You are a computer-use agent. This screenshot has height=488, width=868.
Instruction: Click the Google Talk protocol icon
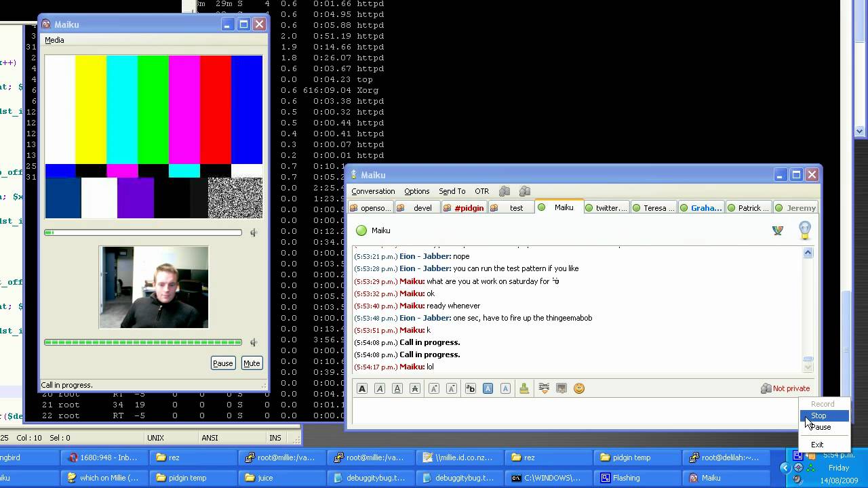778,230
